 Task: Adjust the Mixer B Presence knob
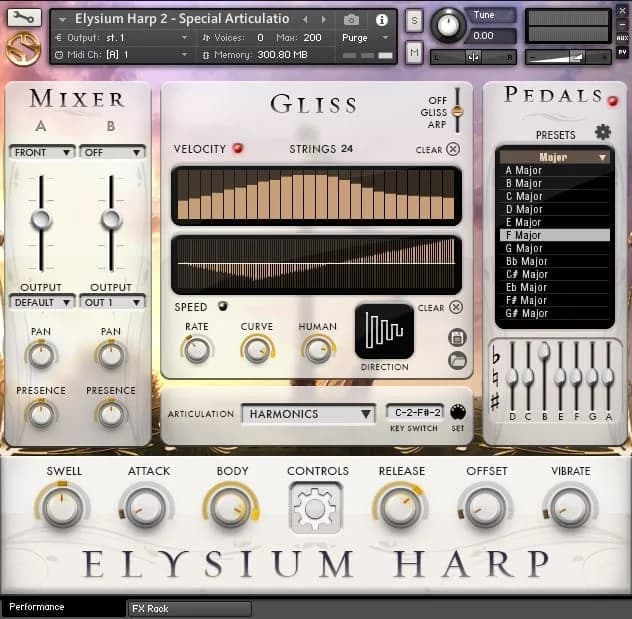[x=111, y=414]
